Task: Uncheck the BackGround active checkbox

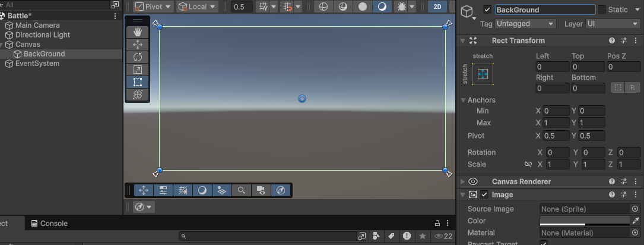Action: 487,10
